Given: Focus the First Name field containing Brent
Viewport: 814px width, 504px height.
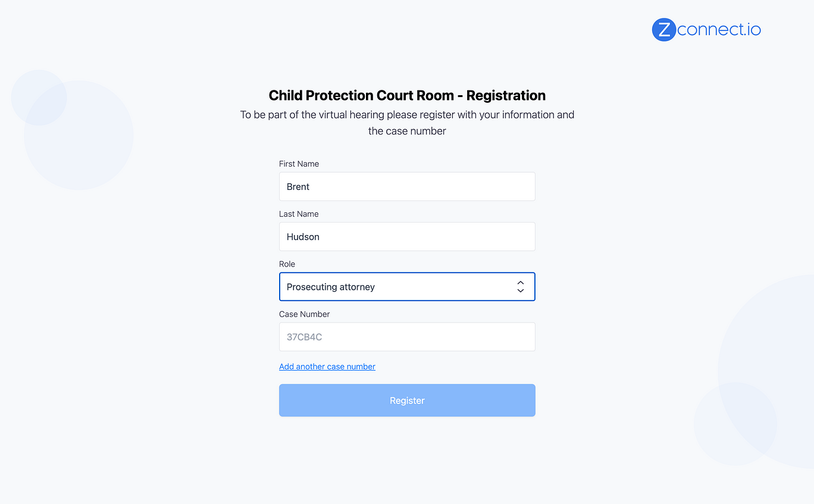Looking at the screenshot, I should [x=407, y=187].
